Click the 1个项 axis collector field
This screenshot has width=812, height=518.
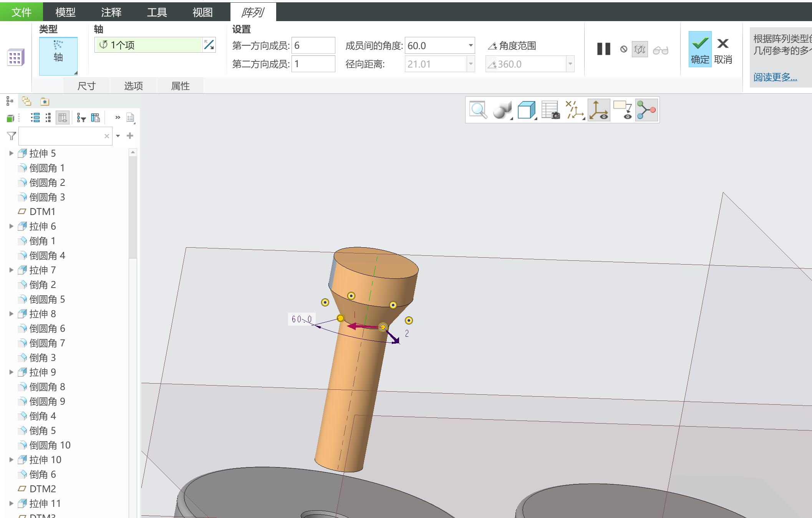148,45
